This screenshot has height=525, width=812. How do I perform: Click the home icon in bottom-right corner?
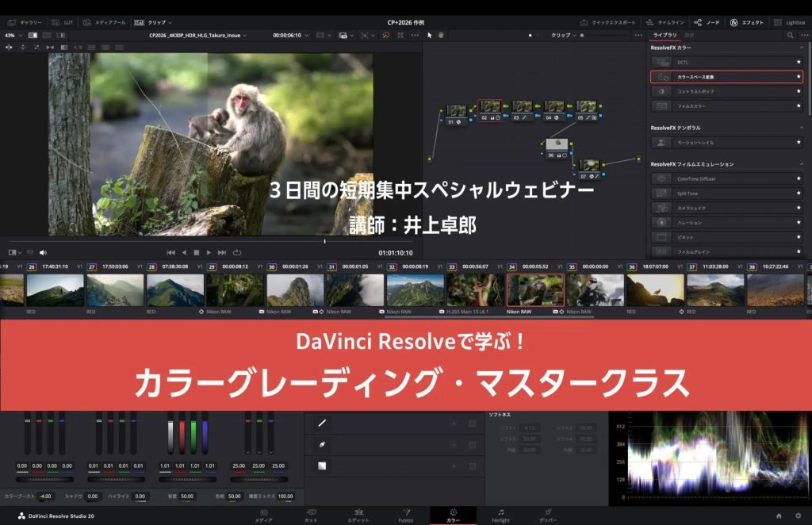pos(778,515)
